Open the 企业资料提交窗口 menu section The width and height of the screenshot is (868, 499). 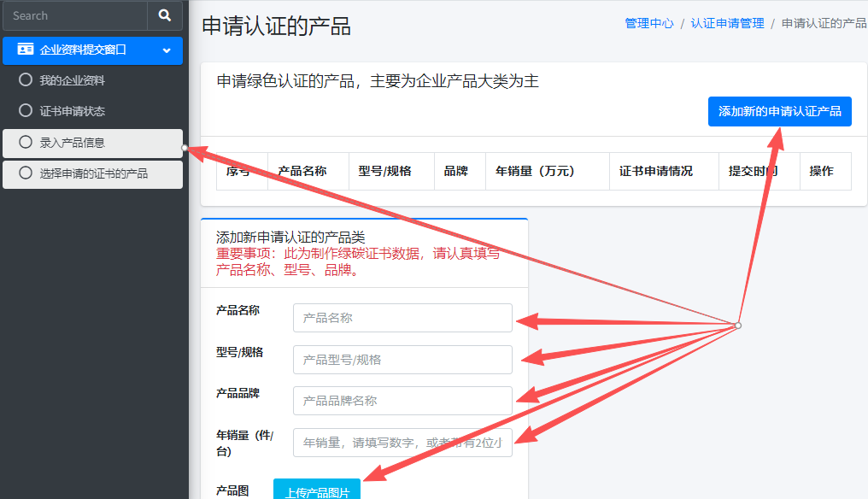pos(92,50)
